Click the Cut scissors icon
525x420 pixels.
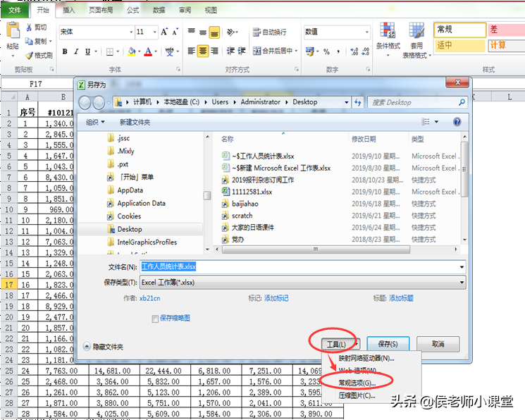(29, 27)
